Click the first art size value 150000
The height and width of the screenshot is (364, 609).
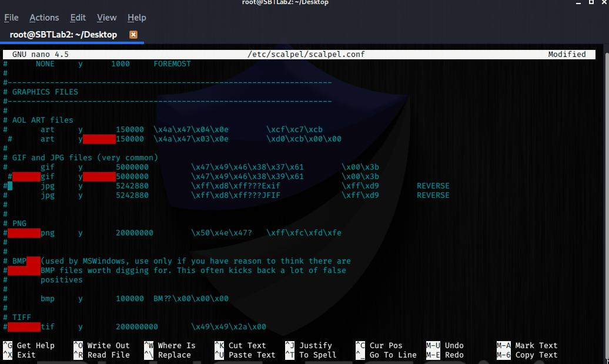[130, 129]
